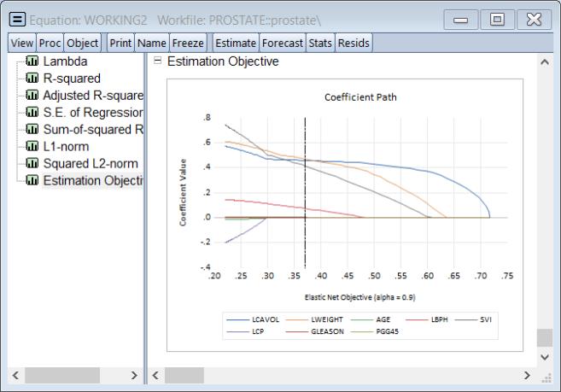561x392 pixels.
Task: Click the Squared L2-norm graph icon
Action: click(x=32, y=164)
